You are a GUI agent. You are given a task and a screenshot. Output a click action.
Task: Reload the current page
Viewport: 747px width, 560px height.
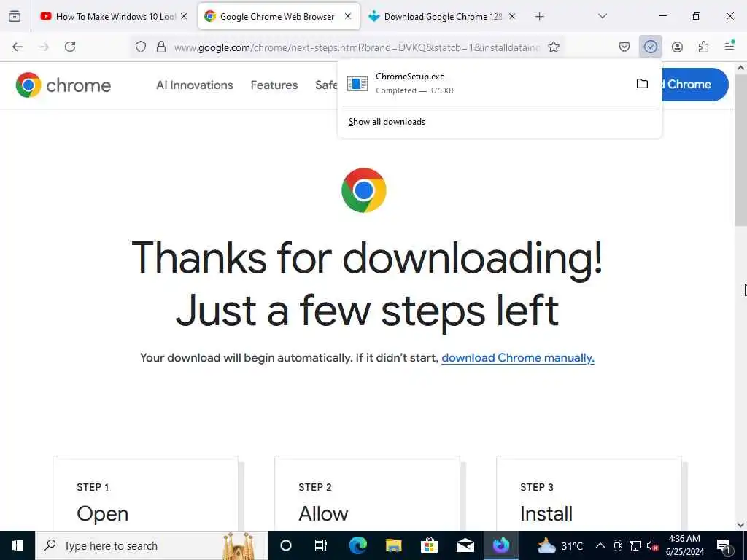coord(70,47)
